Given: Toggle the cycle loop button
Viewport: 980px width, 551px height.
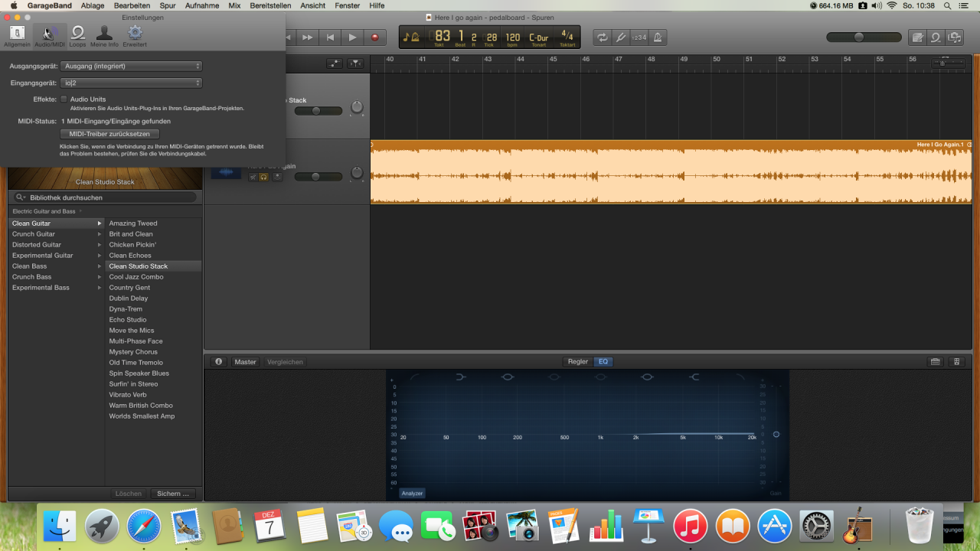Looking at the screenshot, I should coord(603,37).
